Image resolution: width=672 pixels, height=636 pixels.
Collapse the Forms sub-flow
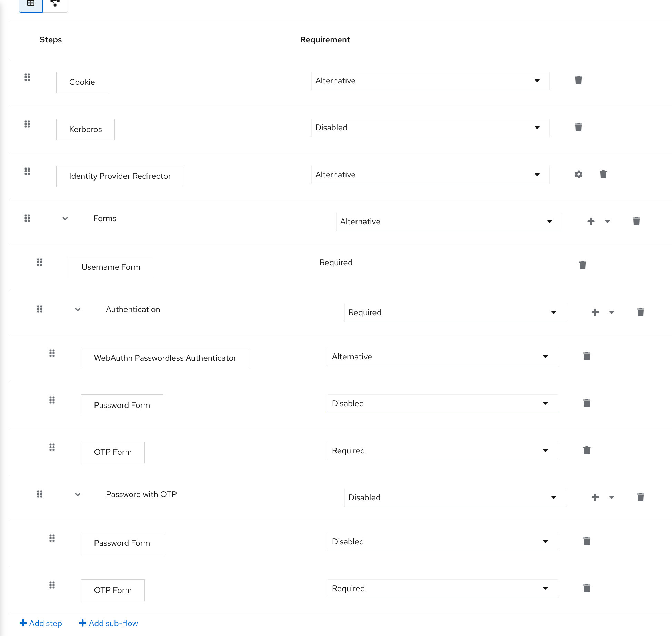(x=65, y=218)
